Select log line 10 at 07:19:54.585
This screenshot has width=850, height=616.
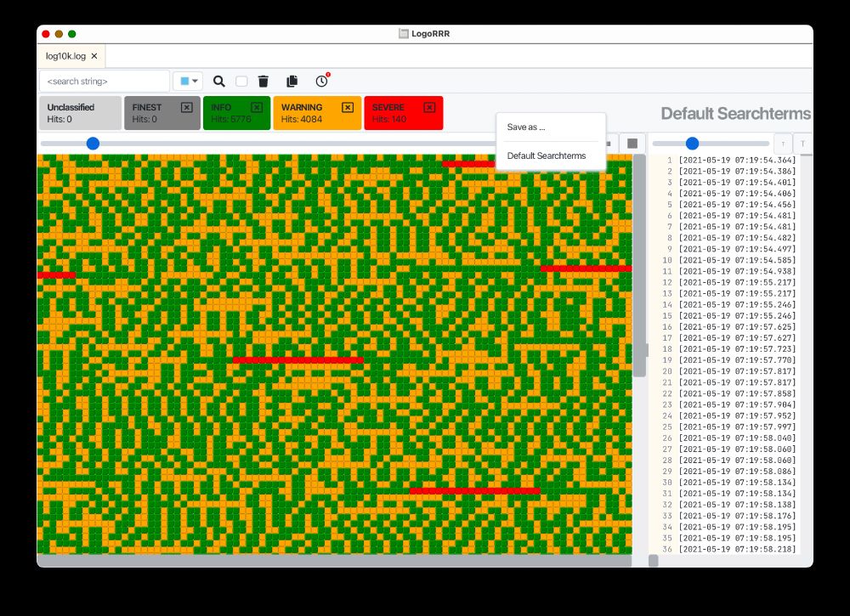pos(725,260)
